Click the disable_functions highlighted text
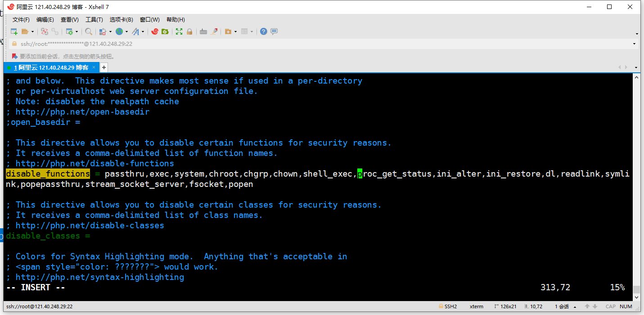This screenshot has width=644, height=315. [48, 174]
